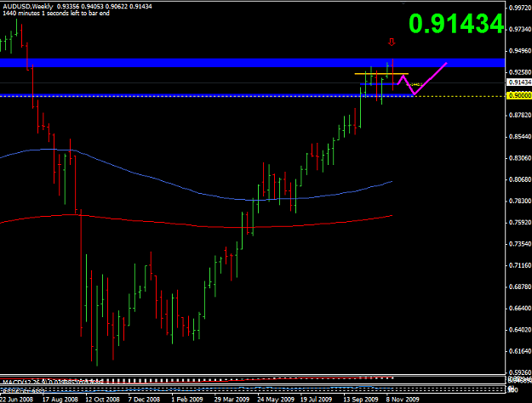Select the red down arrow marker above the latest bar

(x=392, y=42)
